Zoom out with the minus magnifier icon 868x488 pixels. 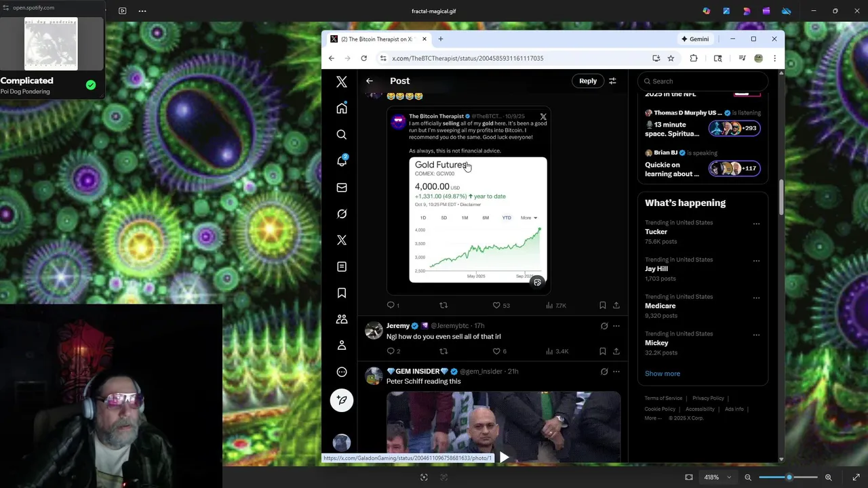[x=748, y=477]
